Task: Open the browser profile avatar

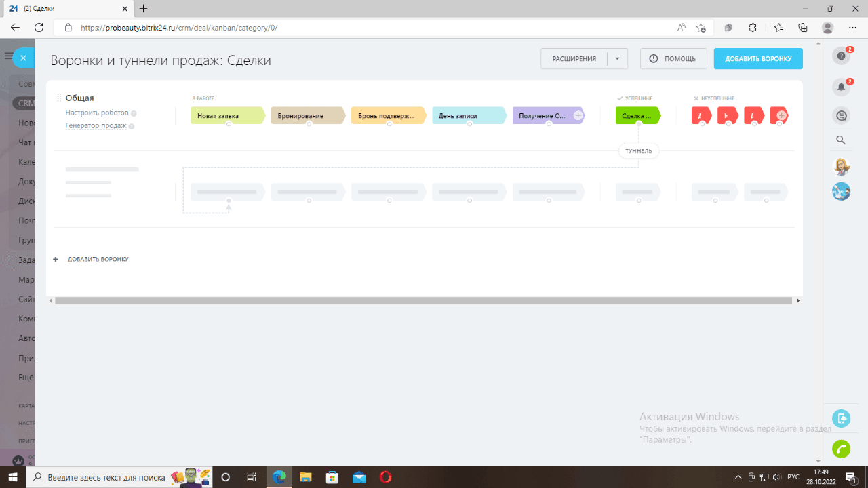Action: coord(827,28)
